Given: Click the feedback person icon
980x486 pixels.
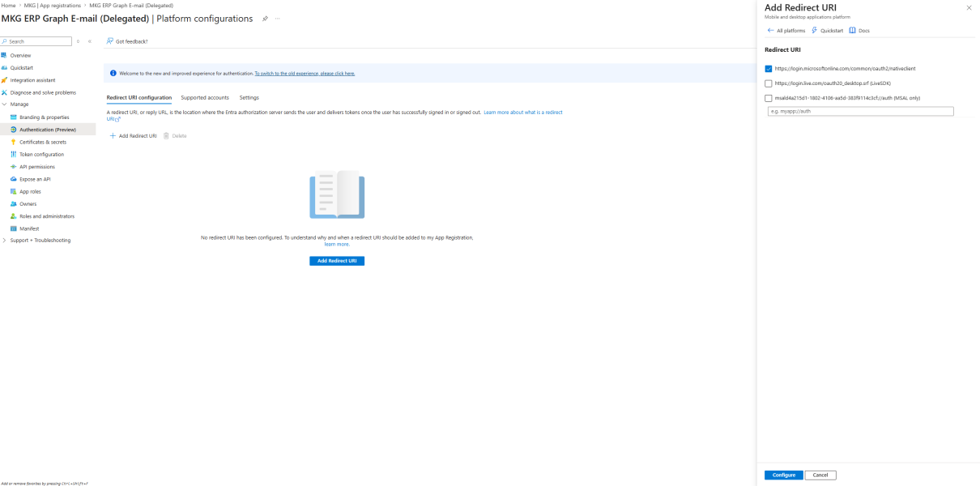Looking at the screenshot, I should (x=110, y=41).
